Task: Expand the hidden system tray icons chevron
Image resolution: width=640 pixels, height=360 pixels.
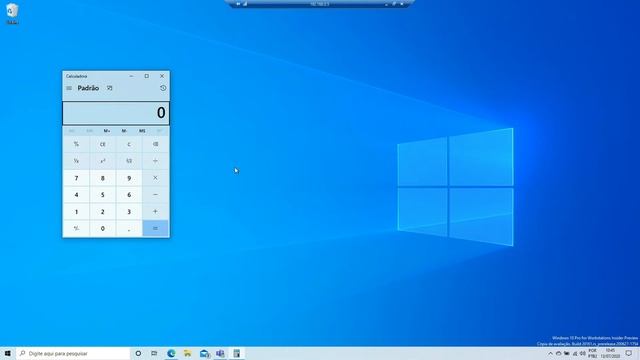Action: click(x=550, y=354)
